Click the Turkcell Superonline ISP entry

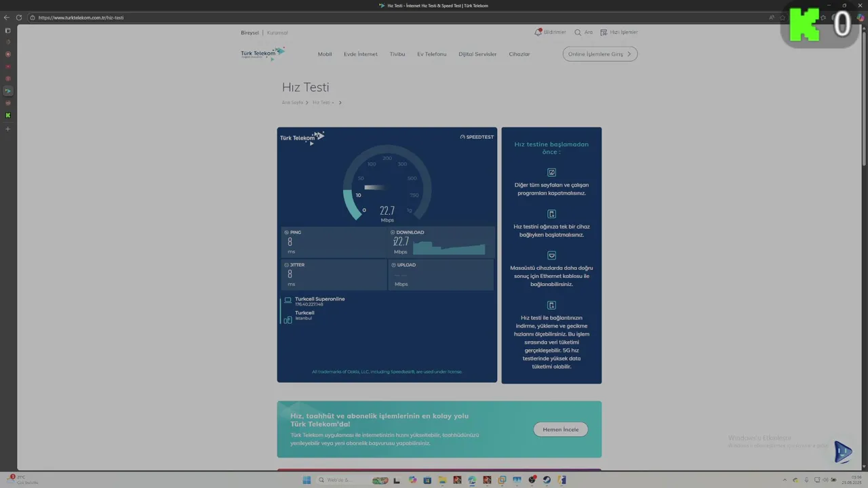pyautogui.click(x=319, y=301)
